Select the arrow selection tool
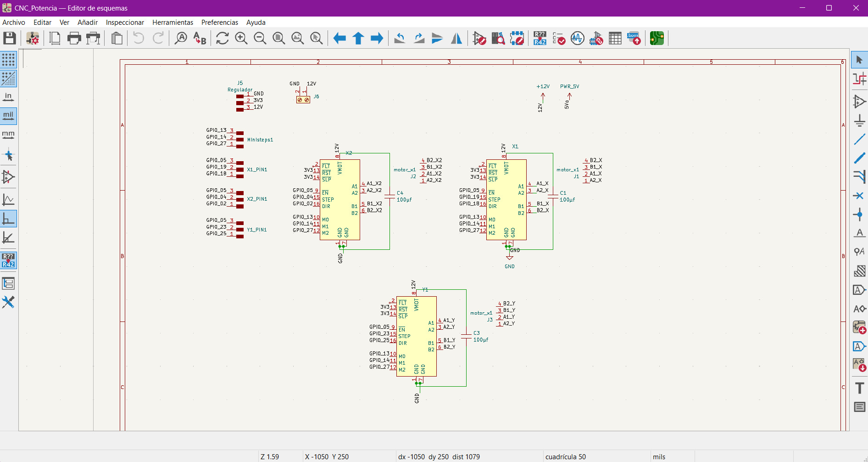 (x=859, y=60)
